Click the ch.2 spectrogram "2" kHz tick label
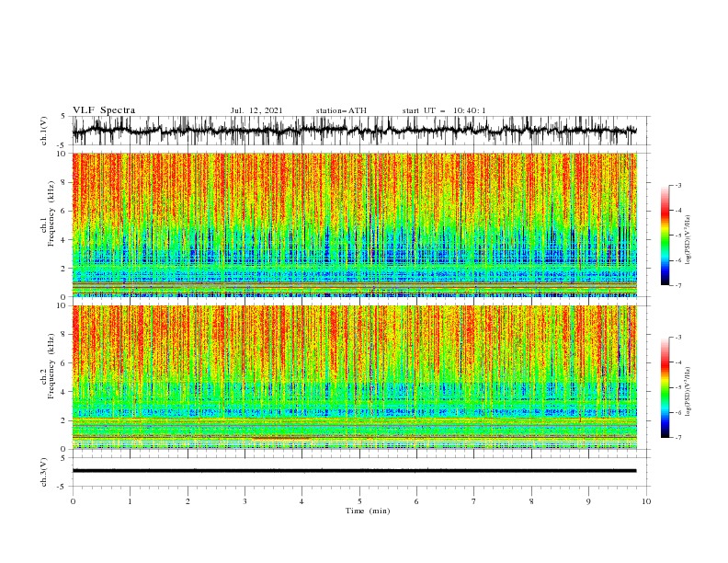 (64, 420)
